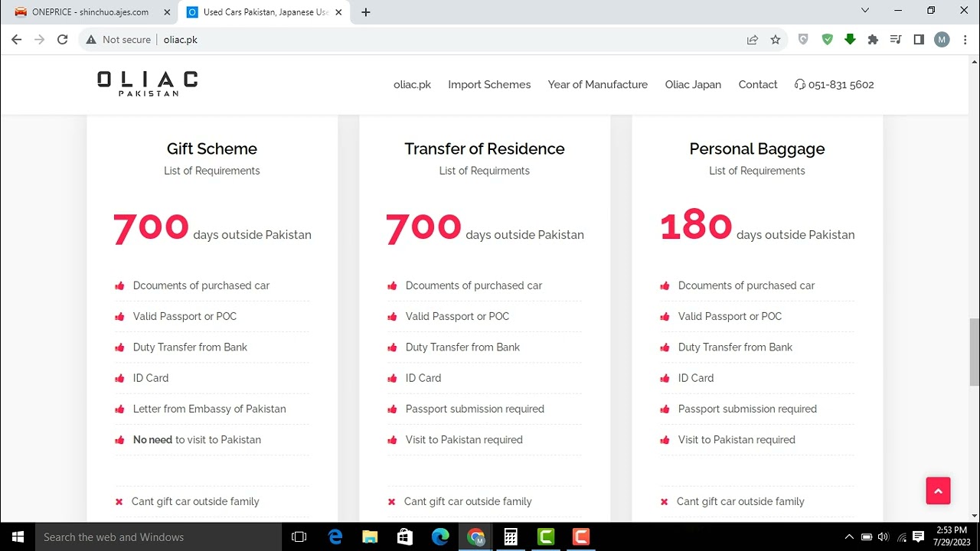Viewport: 980px width, 551px height.
Task: Open the network status tray icon
Action: click(x=901, y=537)
